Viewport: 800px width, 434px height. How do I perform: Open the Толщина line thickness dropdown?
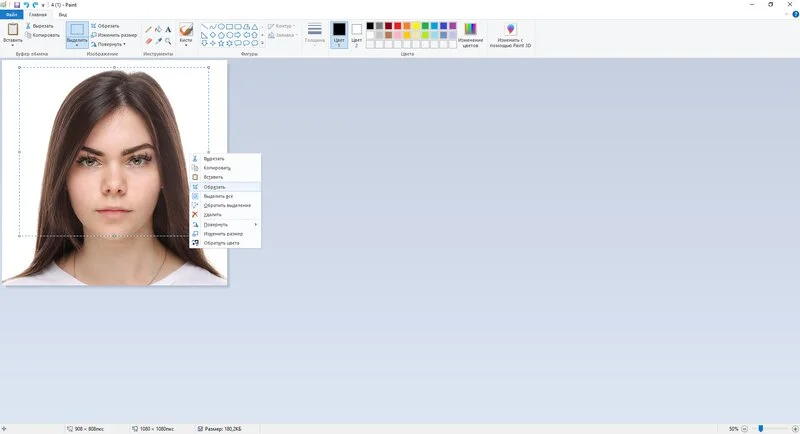point(315,34)
